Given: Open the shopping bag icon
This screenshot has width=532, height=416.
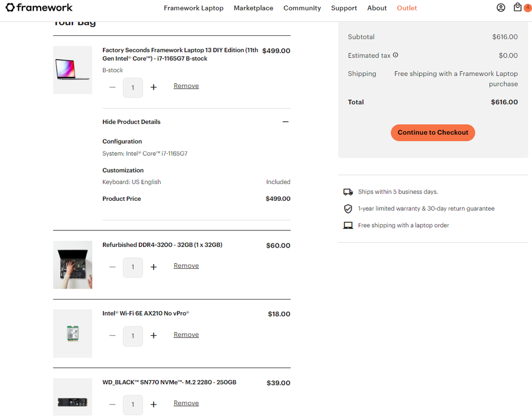Looking at the screenshot, I should 517,7.
